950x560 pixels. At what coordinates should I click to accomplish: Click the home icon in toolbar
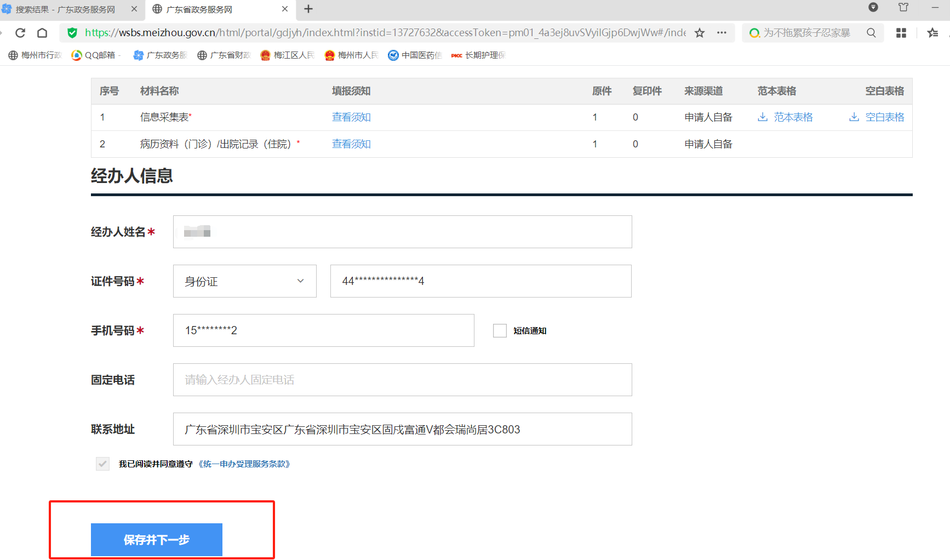(42, 33)
